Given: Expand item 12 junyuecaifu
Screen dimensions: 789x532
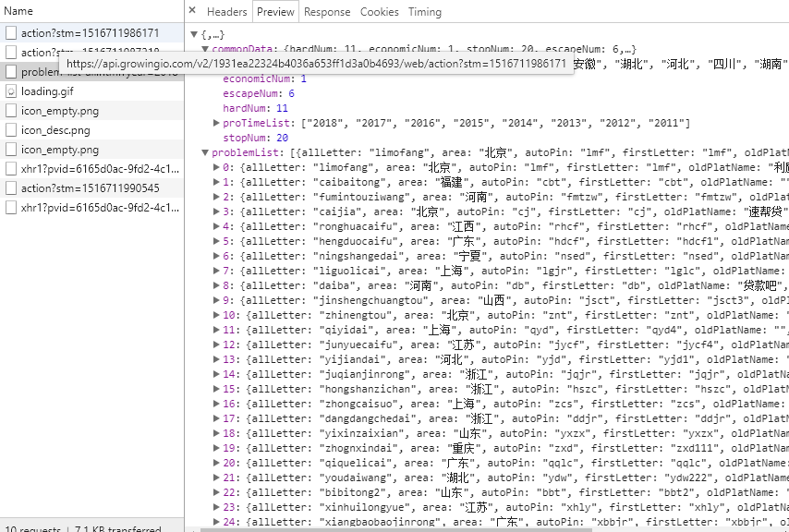Looking at the screenshot, I should pyautogui.click(x=216, y=345).
